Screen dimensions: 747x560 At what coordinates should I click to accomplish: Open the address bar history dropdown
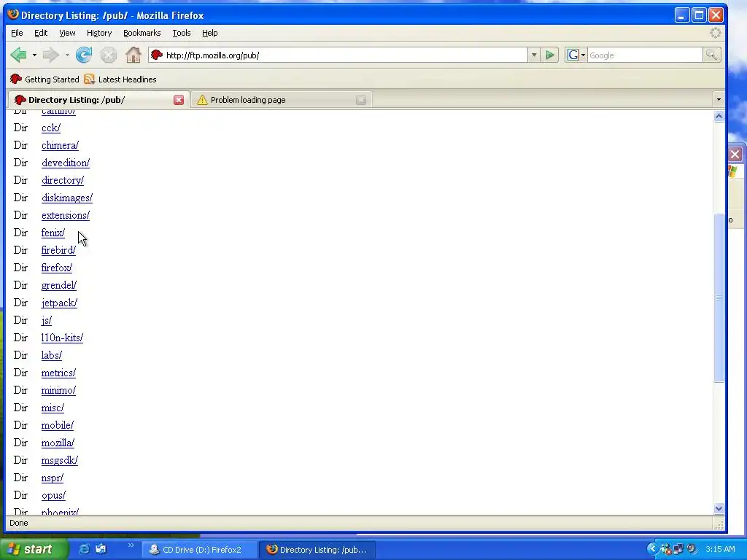pos(534,55)
